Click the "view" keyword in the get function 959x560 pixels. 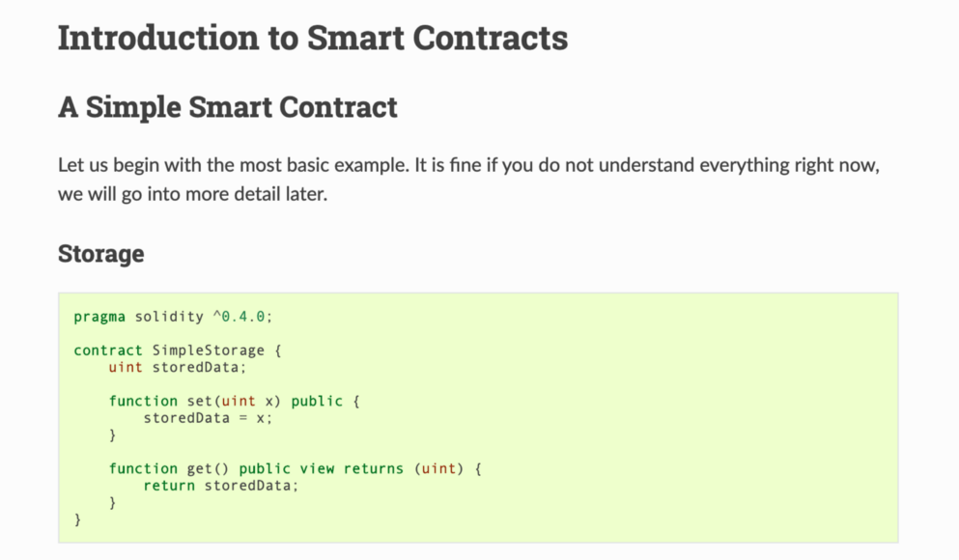tap(317, 468)
